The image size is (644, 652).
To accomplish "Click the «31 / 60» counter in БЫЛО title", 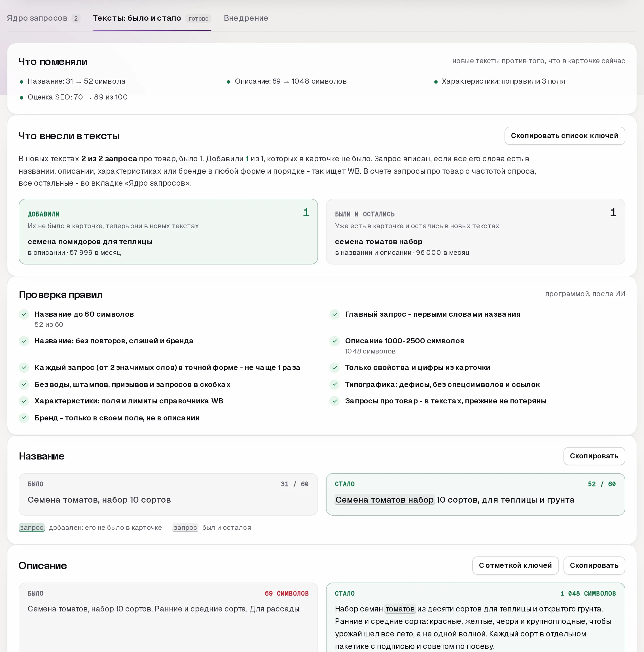I will (295, 484).
